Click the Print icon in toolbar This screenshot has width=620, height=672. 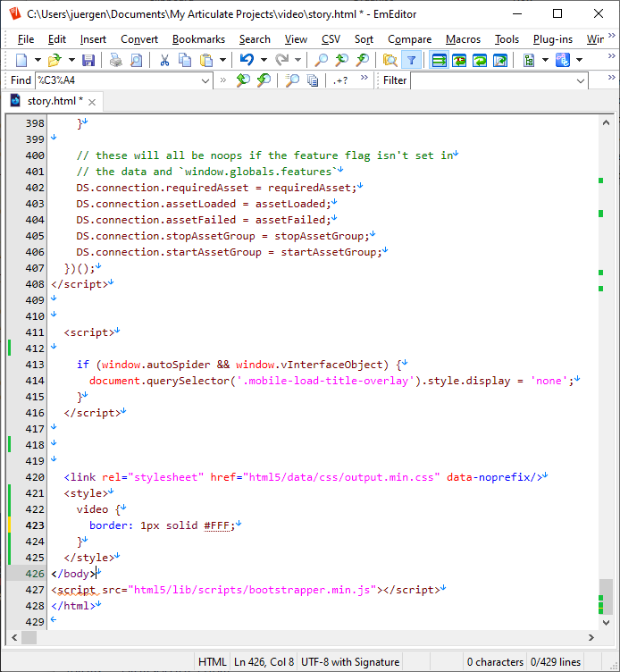[x=116, y=60]
